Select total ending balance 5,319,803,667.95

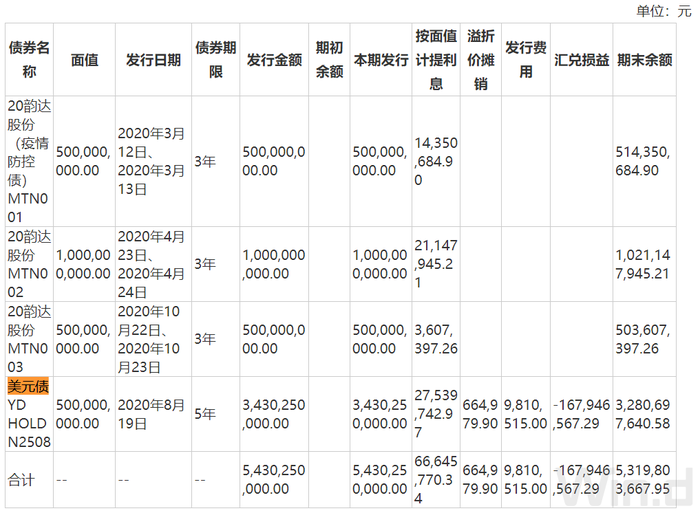[x=643, y=480]
